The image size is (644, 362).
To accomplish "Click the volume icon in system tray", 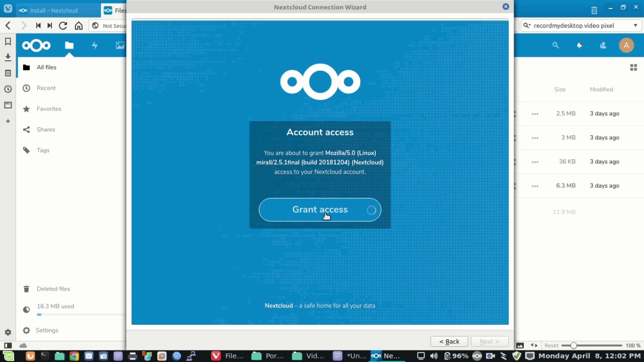I will click(434, 356).
